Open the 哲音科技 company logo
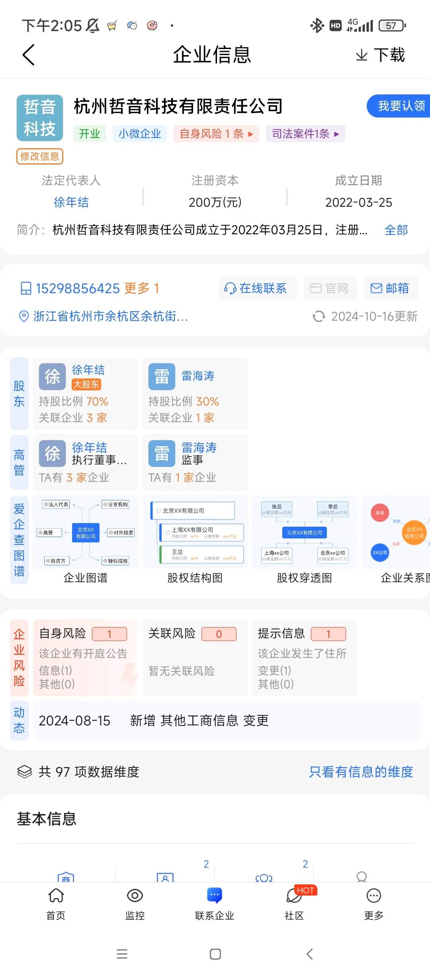This screenshot has height=980, width=430. tap(40, 118)
